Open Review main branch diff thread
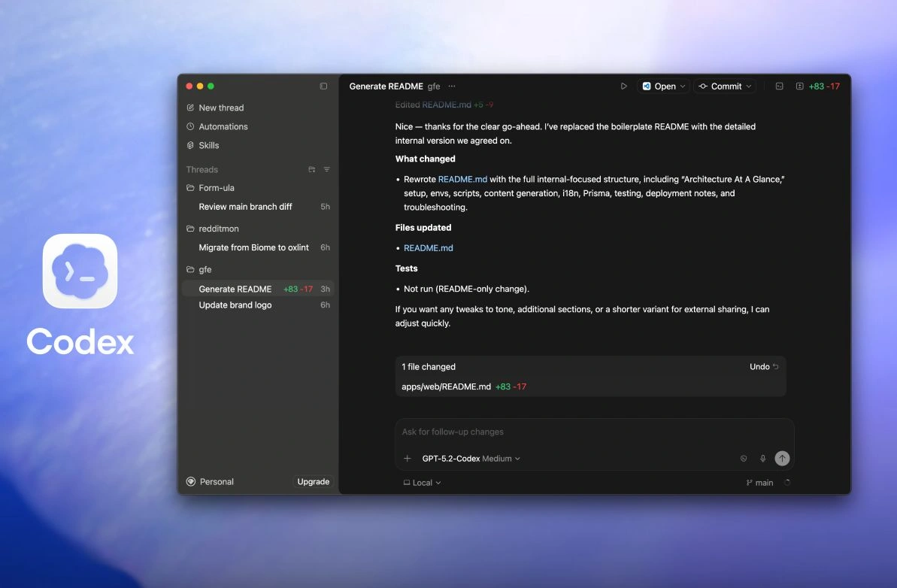 point(257,207)
